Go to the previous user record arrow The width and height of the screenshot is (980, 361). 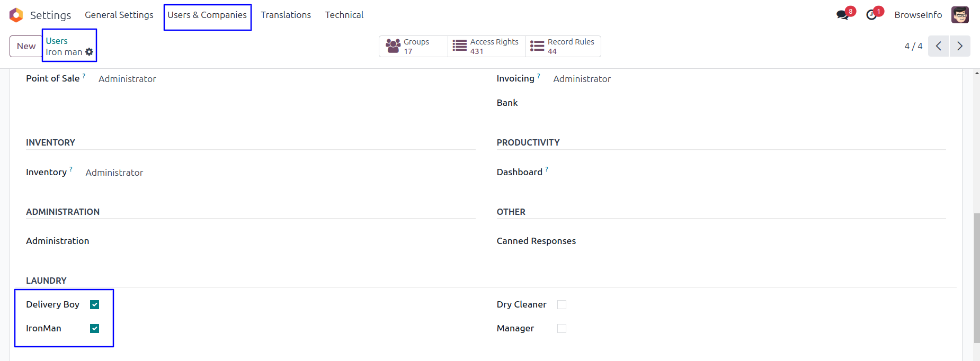coord(938,46)
